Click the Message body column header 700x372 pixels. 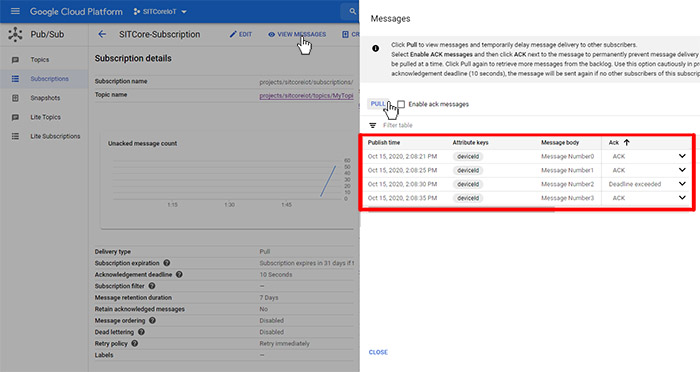click(560, 142)
